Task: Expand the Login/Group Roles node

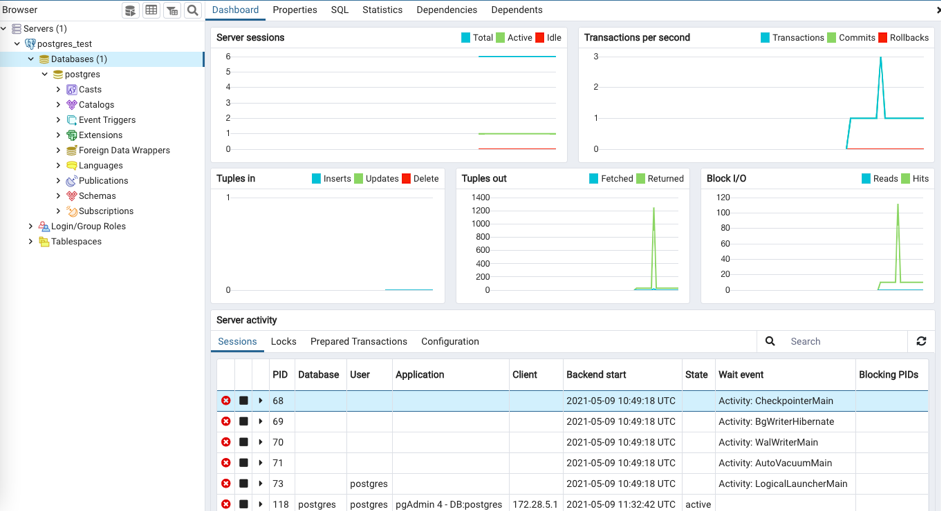Action: pos(31,226)
